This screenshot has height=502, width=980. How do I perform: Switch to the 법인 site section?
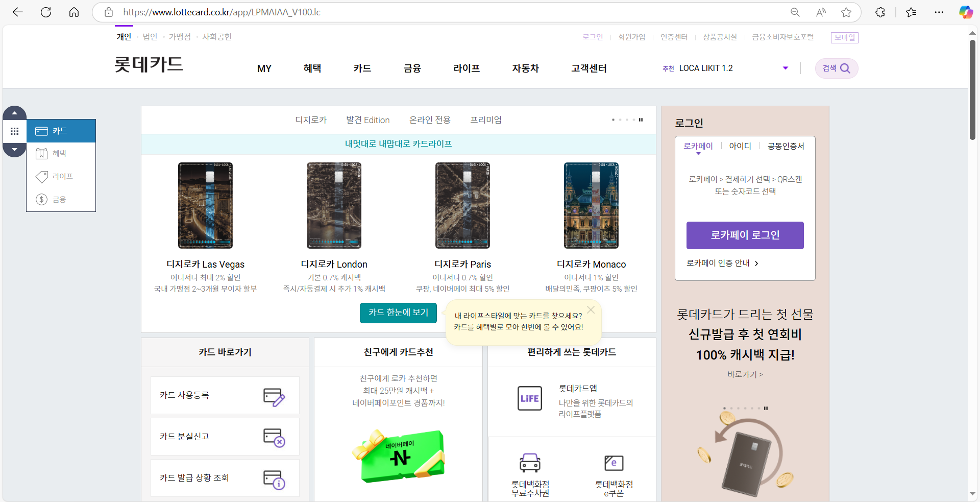(x=150, y=37)
